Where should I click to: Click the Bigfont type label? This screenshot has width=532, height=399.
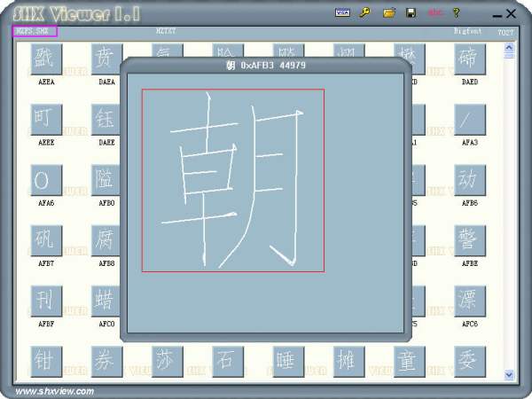tap(468, 31)
